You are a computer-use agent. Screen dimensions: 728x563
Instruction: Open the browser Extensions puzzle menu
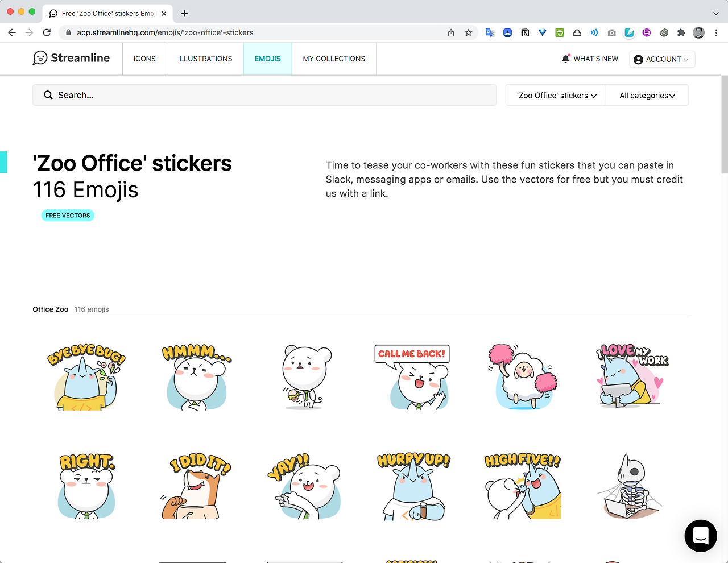pyautogui.click(x=681, y=32)
